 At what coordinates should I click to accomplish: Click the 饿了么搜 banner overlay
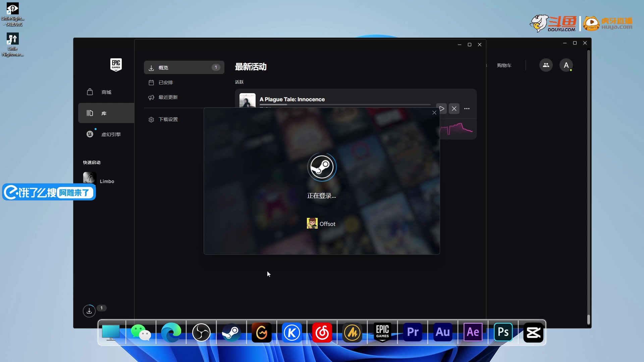49,192
